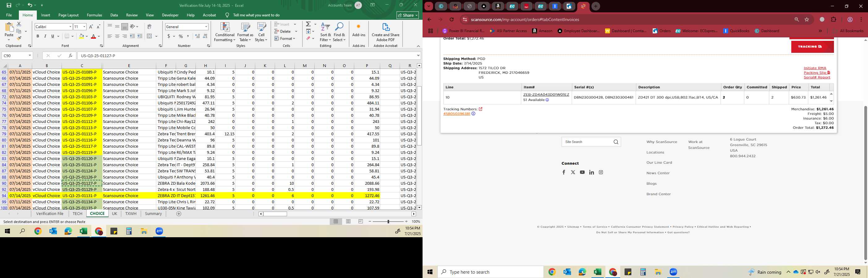Image resolution: width=868 pixels, height=278 pixels.
Task: Open the Formulas ribbon tab
Action: [x=94, y=15]
